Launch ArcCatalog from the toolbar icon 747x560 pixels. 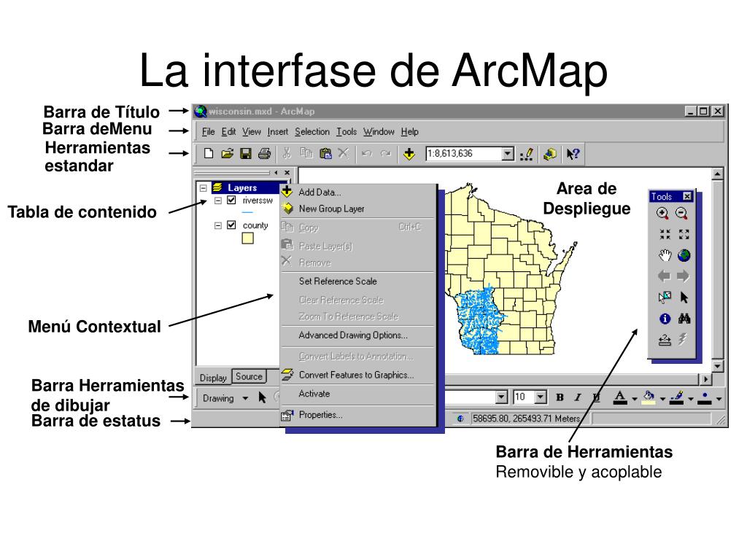[550, 154]
